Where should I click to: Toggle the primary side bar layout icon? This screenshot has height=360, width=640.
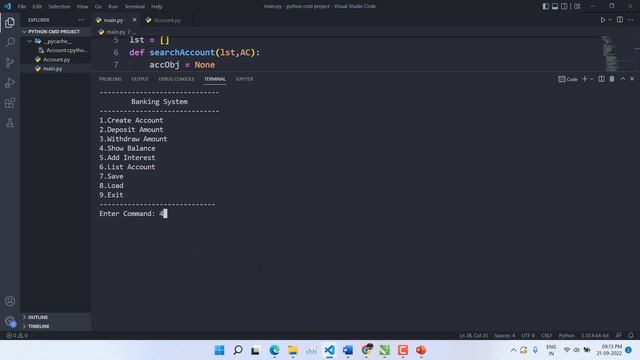(546, 6)
